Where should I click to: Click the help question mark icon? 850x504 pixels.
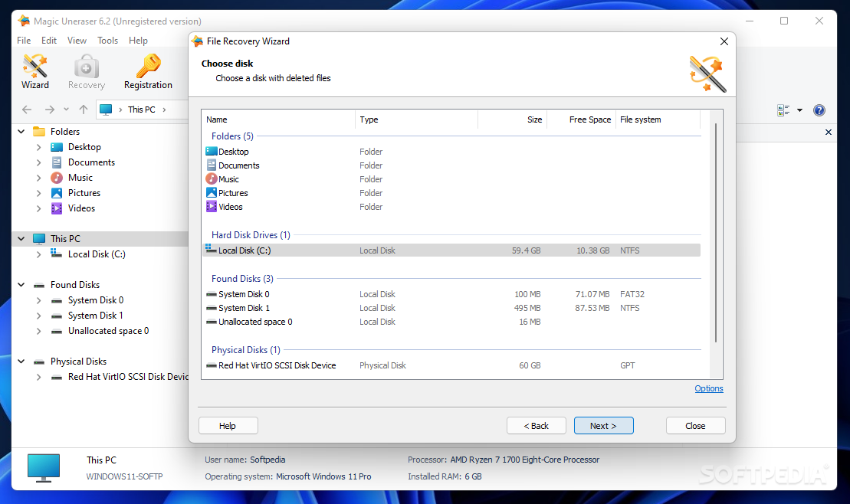819,110
